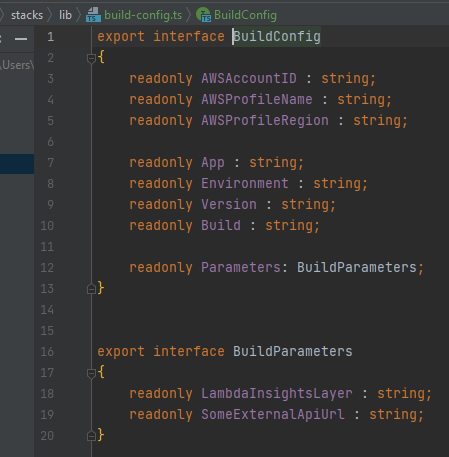Click the BuildParameters type reference on line 12
Screen dimensions: 449x457
tap(357, 267)
